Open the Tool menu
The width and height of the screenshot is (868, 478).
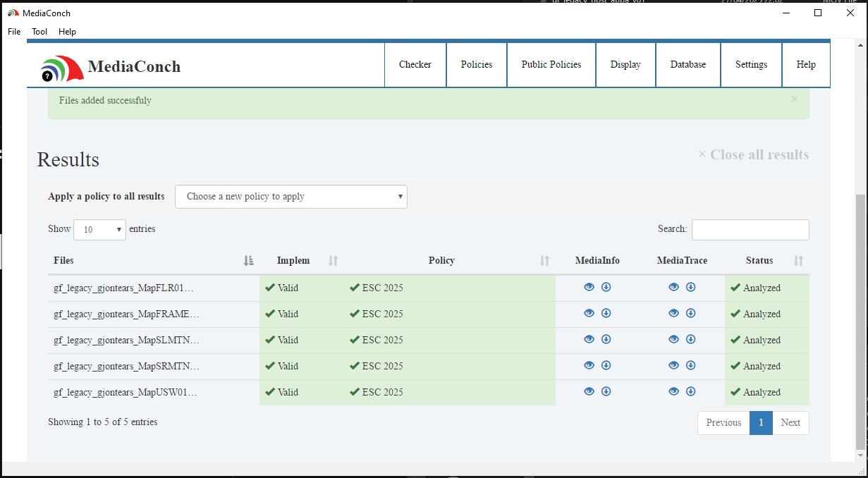[39, 32]
